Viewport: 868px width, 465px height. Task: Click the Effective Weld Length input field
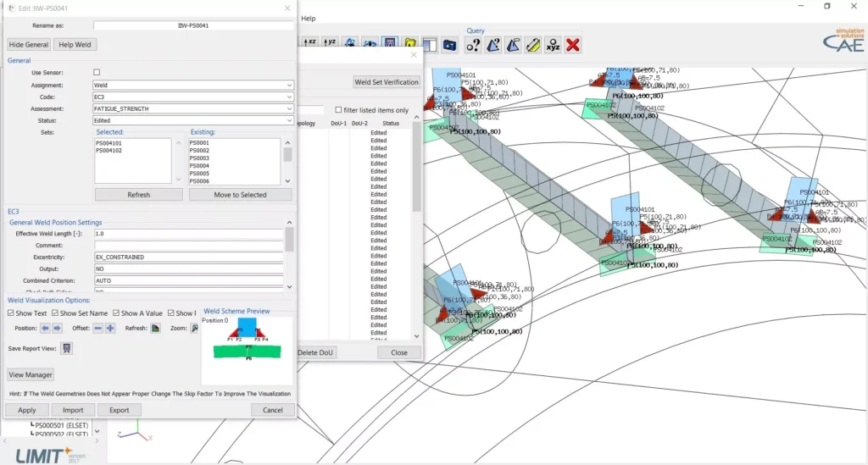tap(188, 233)
